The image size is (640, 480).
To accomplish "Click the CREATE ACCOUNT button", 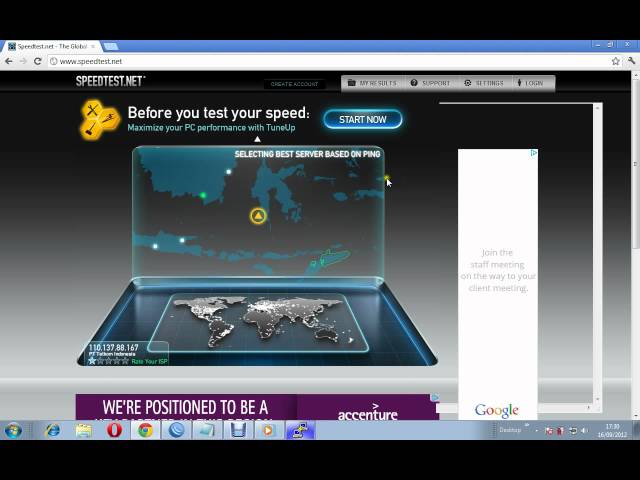I will click(294, 84).
